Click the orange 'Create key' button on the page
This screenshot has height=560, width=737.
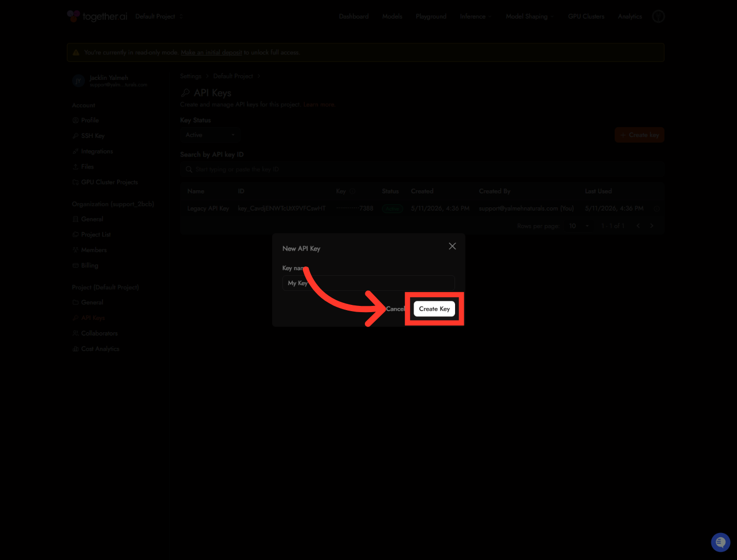(x=639, y=135)
